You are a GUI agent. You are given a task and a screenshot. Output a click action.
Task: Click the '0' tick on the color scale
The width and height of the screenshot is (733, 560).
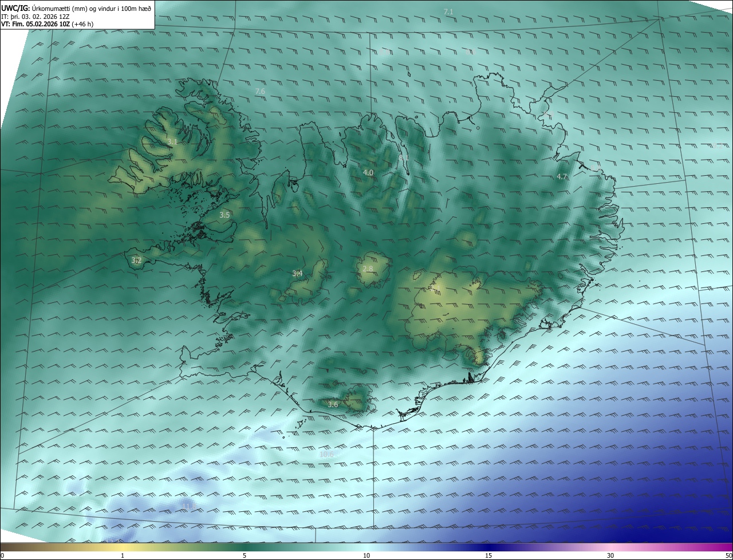pyautogui.click(x=2, y=555)
